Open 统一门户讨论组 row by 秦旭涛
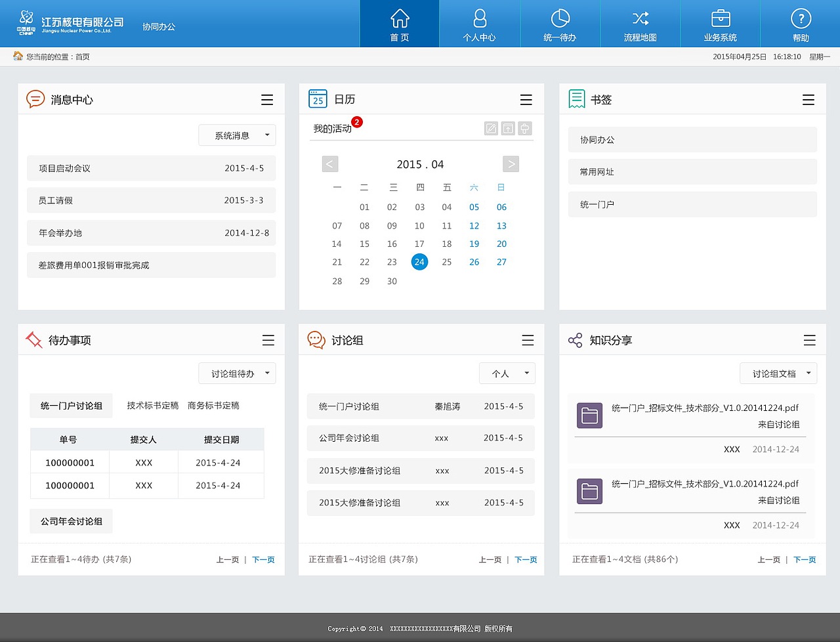 point(421,406)
